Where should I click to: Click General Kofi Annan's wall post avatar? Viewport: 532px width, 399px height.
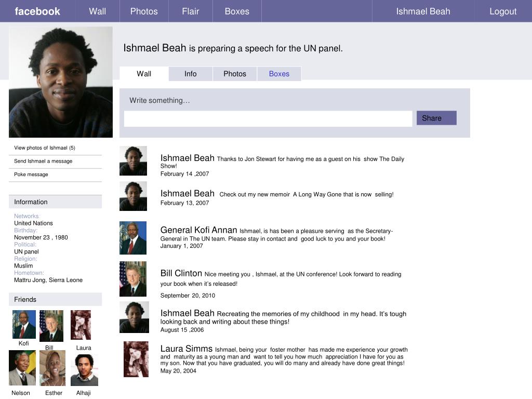click(133, 238)
